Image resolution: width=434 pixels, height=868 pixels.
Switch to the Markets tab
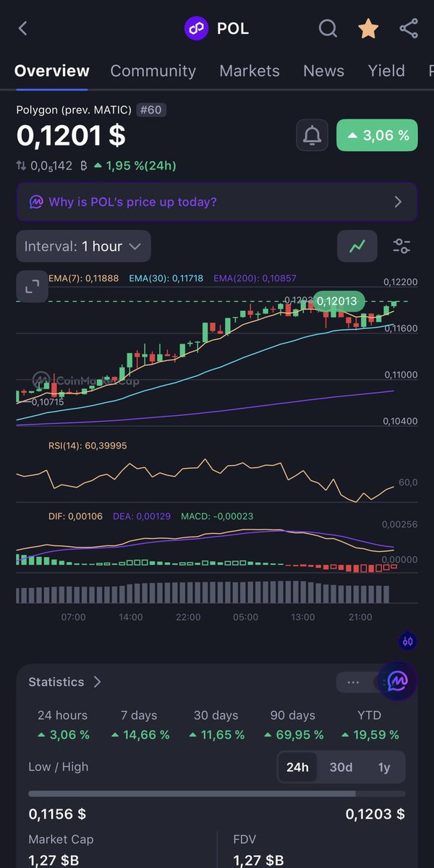click(x=250, y=71)
